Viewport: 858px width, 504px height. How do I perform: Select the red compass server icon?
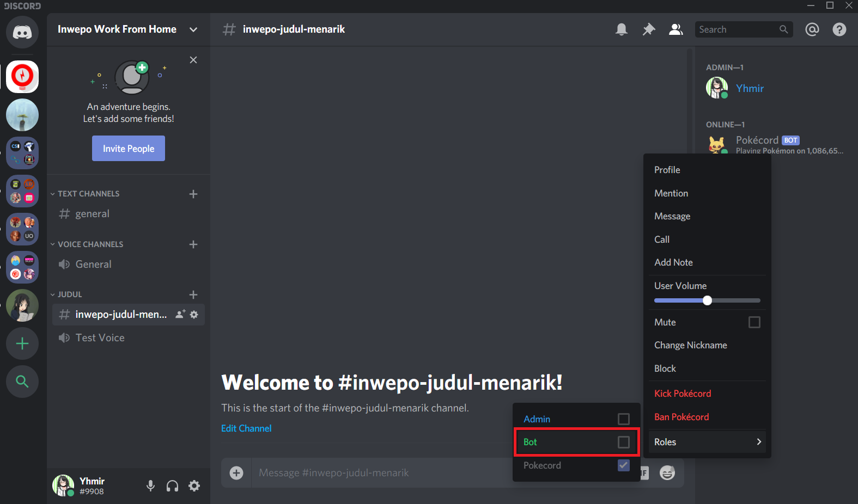pyautogui.click(x=22, y=76)
